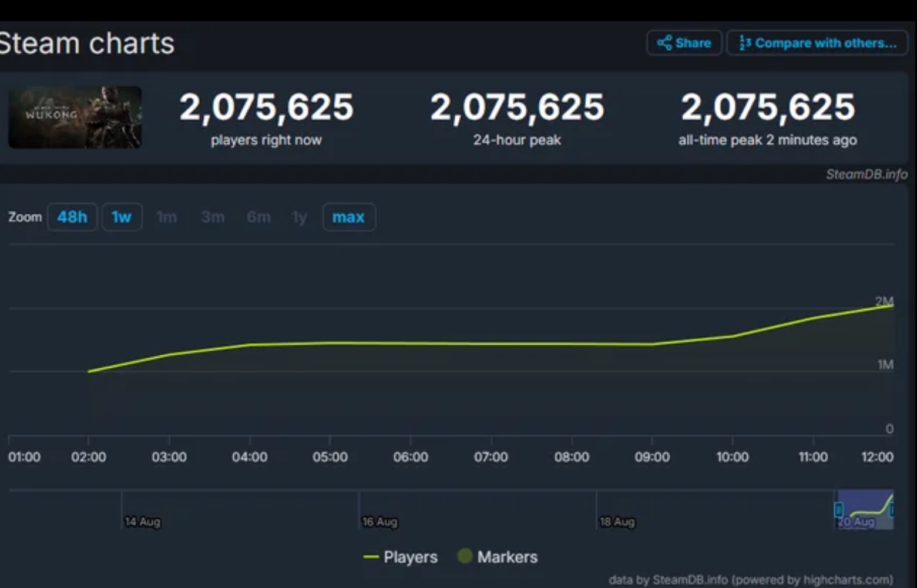Viewport: 917px width, 588px height.
Task: Click the 01:00 time axis label
Action: [x=25, y=457]
